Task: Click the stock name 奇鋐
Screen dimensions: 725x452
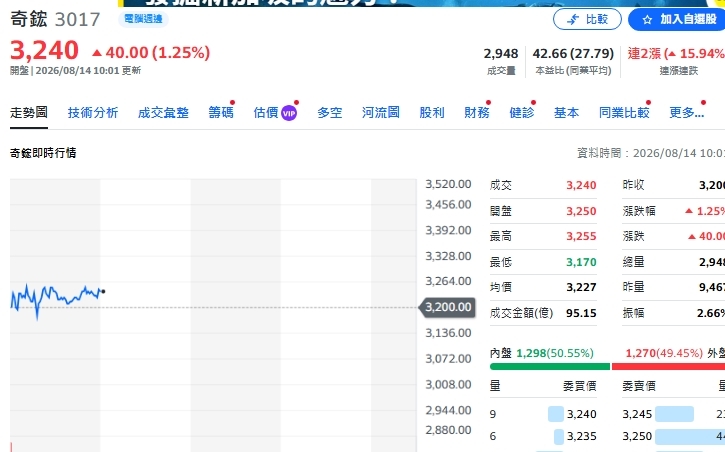Action: click(x=29, y=19)
